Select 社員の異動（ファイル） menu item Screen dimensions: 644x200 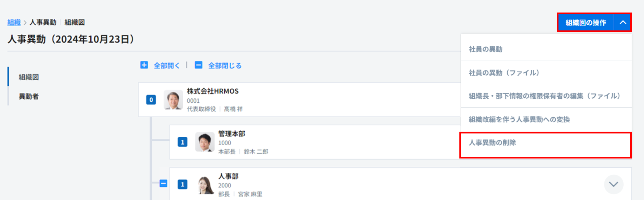tap(504, 73)
